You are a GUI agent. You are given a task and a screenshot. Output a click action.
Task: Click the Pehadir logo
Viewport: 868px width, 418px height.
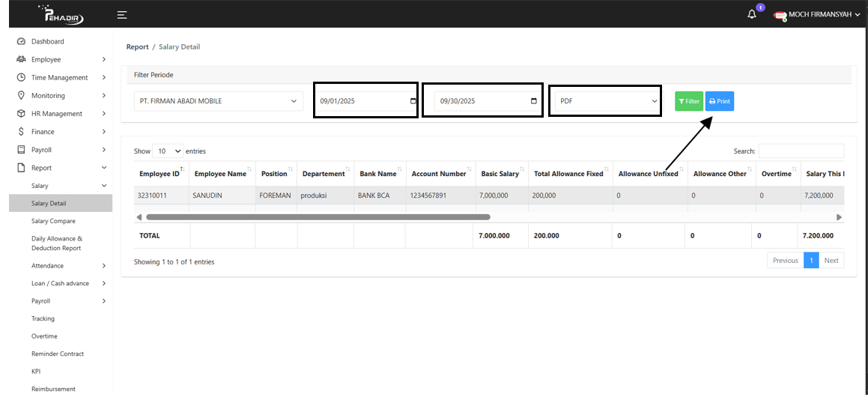(61, 15)
